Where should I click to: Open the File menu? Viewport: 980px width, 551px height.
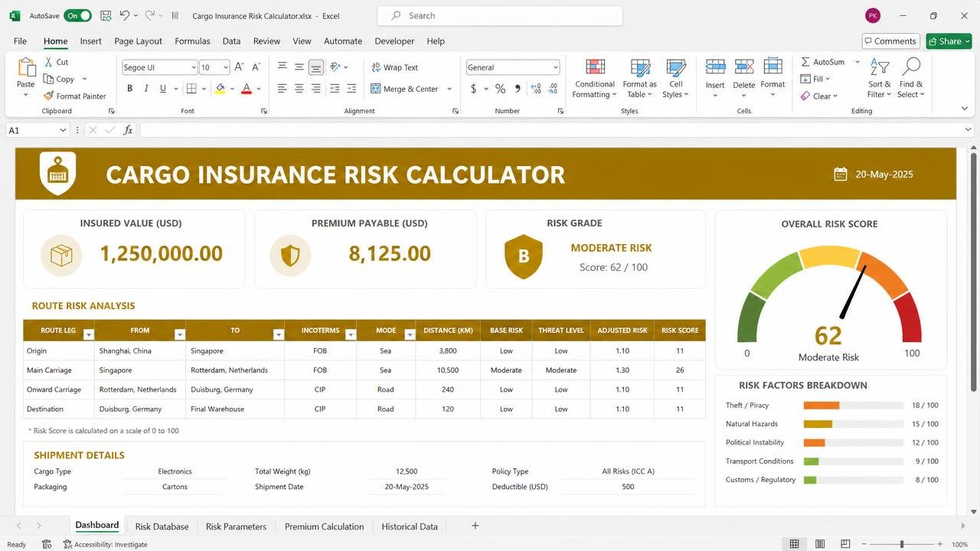click(20, 41)
